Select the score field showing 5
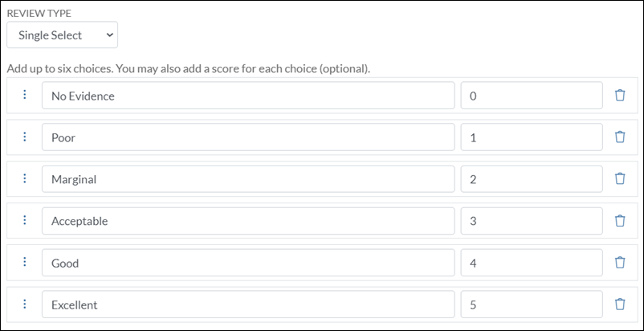The height and width of the screenshot is (331, 644). pyautogui.click(x=531, y=304)
